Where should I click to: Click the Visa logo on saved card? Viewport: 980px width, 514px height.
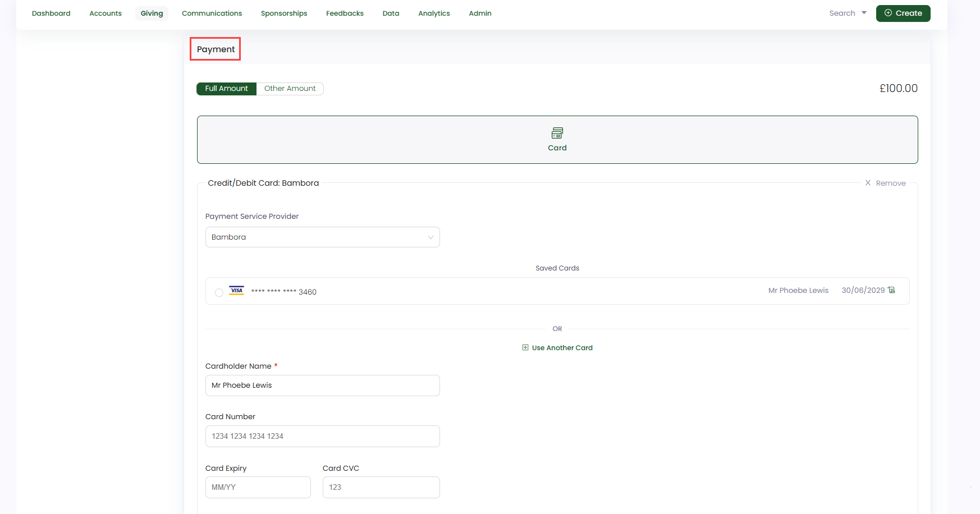click(x=237, y=291)
